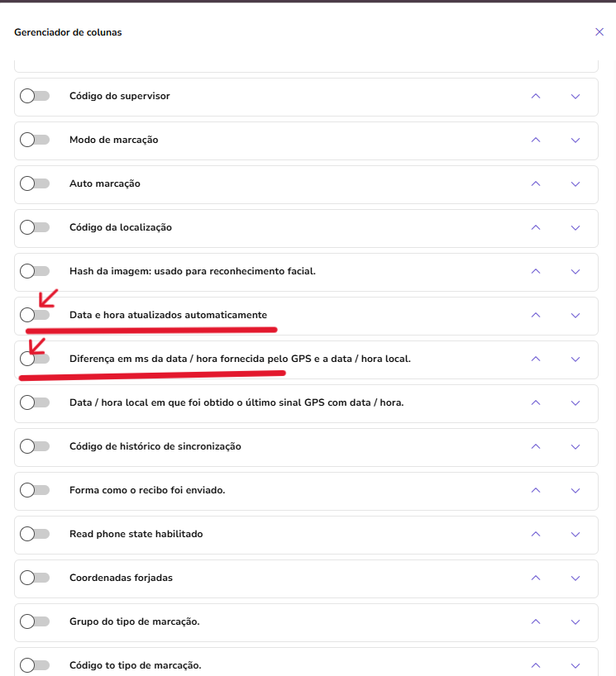The height and width of the screenshot is (676, 616).
Task: Move 'Grupo do tipo de marcação' down
Action: pos(575,621)
